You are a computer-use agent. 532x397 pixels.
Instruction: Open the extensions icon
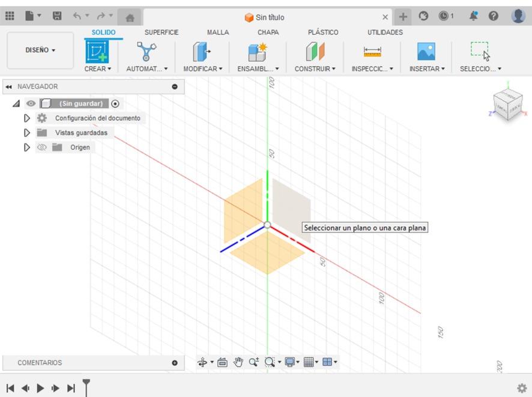423,16
